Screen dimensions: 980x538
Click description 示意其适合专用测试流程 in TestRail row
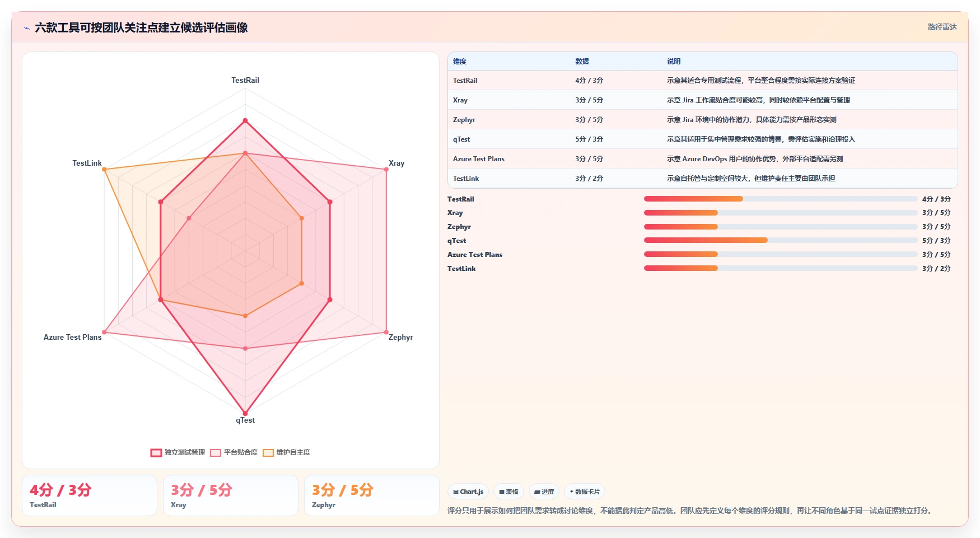761,81
